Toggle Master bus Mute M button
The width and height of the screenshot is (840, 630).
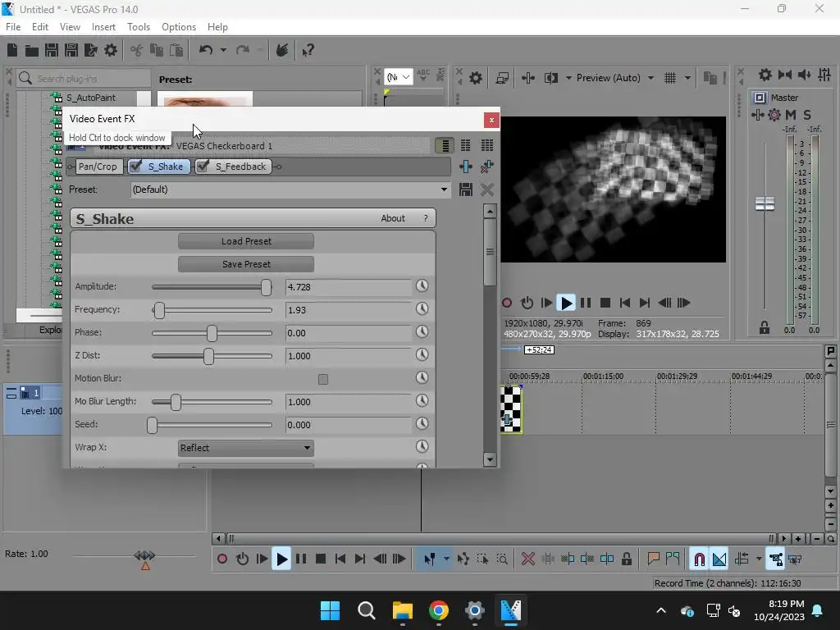(791, 115)
